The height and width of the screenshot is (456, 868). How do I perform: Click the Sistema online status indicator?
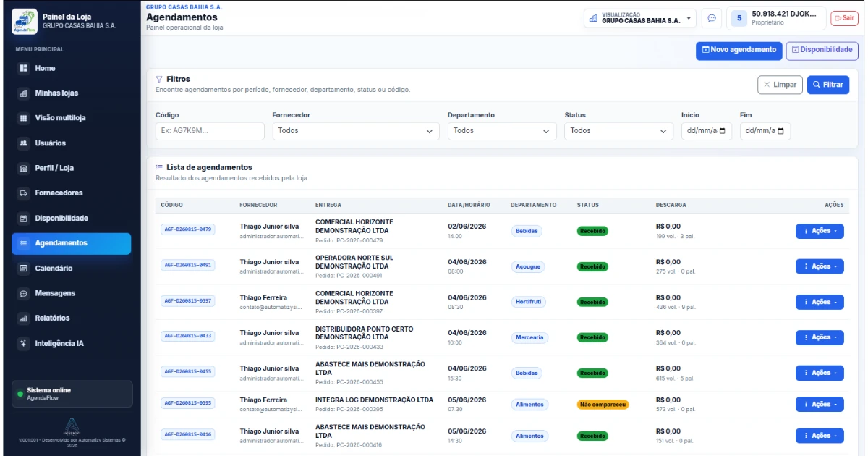(x=72, y=394)
